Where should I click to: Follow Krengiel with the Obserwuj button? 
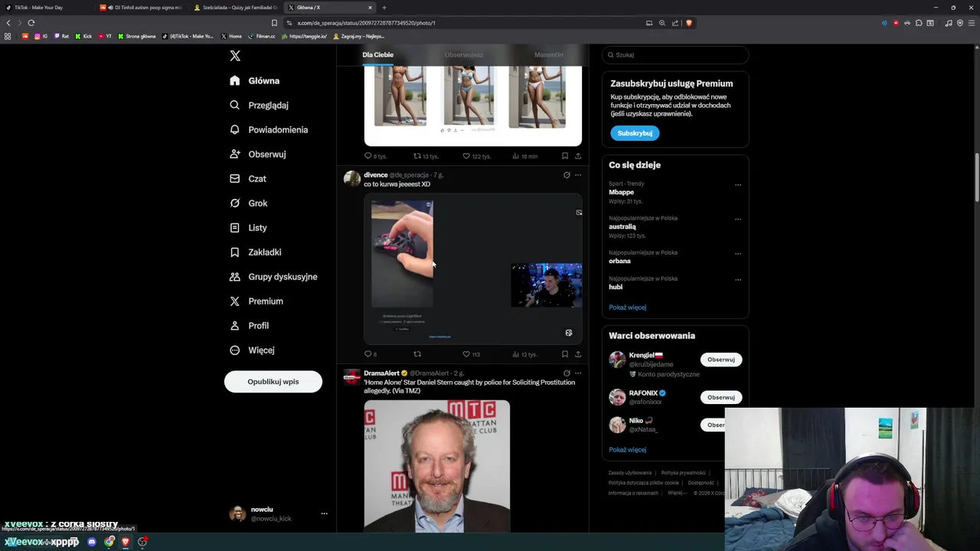click(x=721, y=360)
